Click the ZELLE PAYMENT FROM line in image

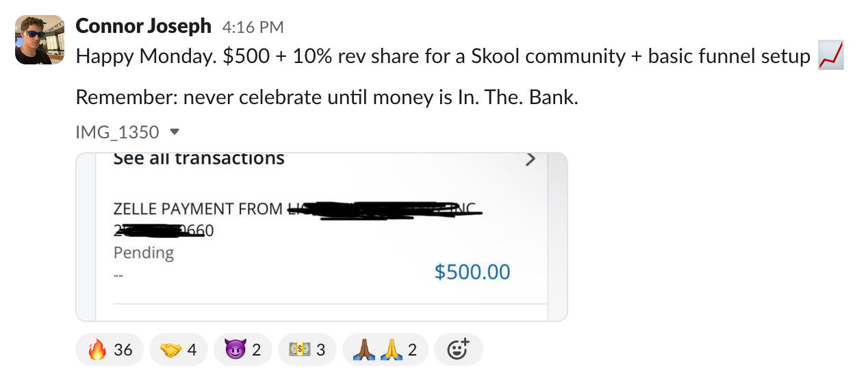pos(199,209)
